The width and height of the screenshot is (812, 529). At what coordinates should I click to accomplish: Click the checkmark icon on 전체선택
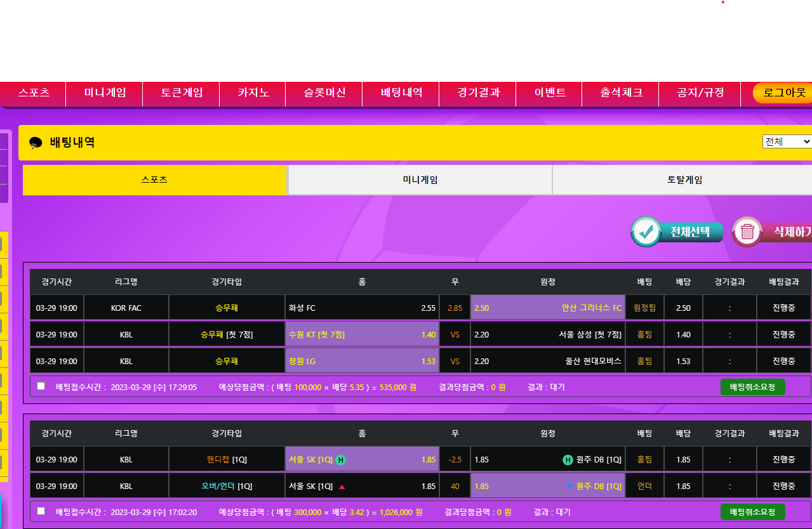[646, 232]
